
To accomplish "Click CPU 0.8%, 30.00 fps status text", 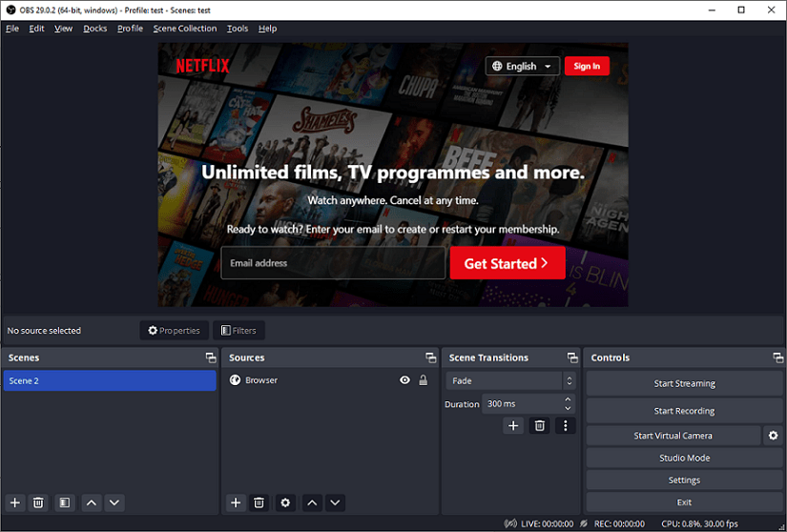I will pos(699,523).
